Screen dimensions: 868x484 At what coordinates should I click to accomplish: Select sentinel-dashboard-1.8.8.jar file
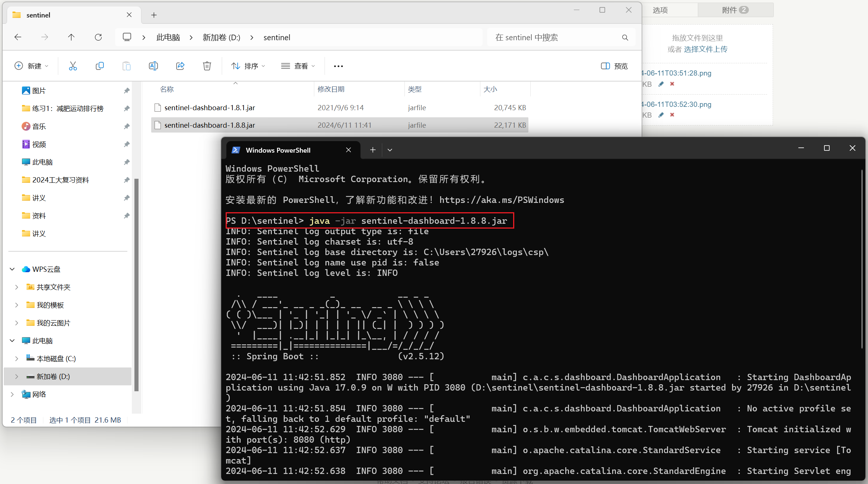tap(340, 125)
